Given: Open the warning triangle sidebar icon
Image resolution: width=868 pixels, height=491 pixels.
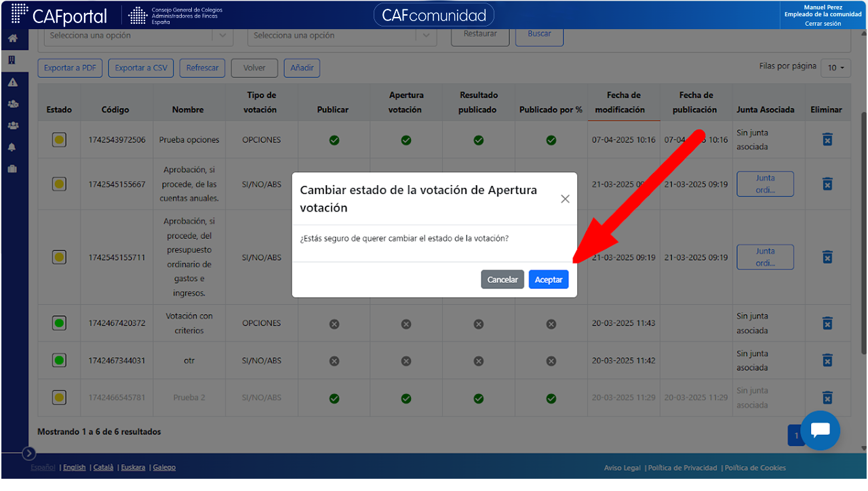Looking at the screenshot, I should click(12, 82).
